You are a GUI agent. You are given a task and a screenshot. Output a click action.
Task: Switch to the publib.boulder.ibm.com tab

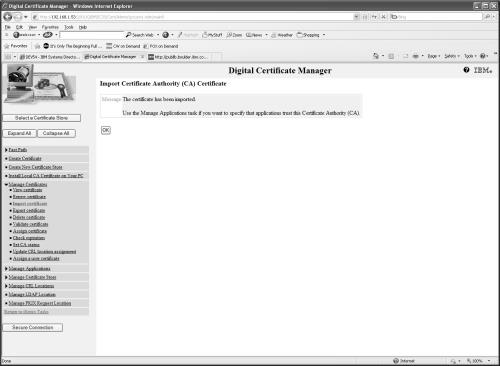pyautogui.click(x=178, y=57)
